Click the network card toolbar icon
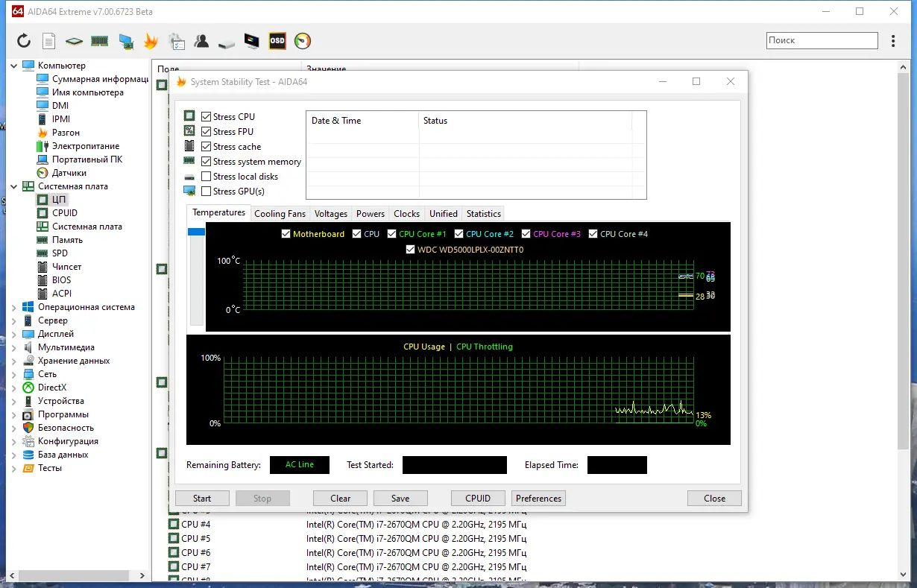 tap(126, 41)
